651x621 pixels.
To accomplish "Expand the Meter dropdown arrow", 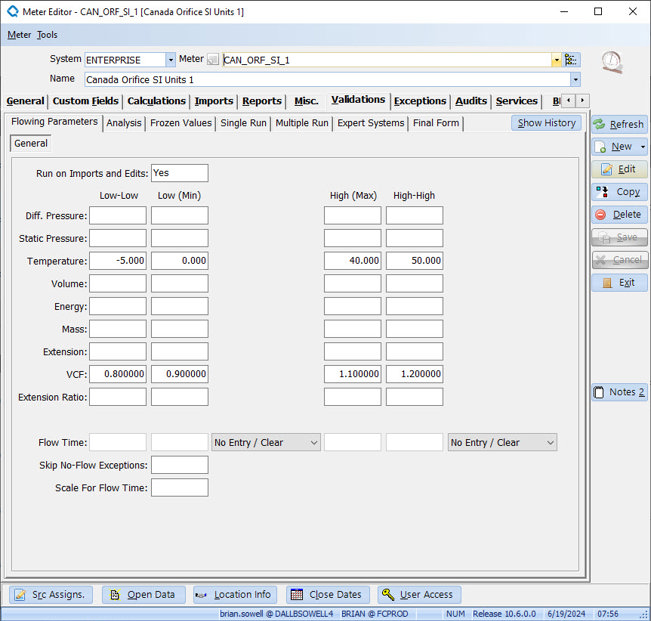I will pos(556,60).
